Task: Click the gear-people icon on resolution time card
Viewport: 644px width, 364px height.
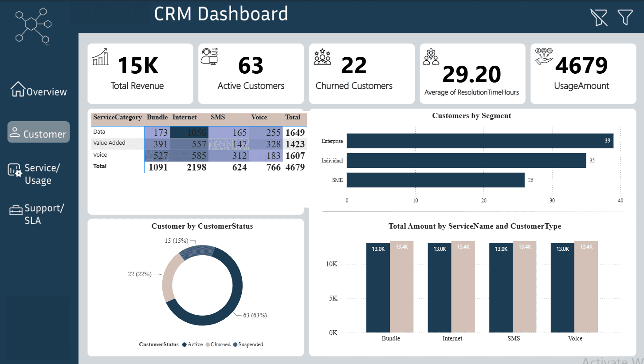Action: (430, 57)
